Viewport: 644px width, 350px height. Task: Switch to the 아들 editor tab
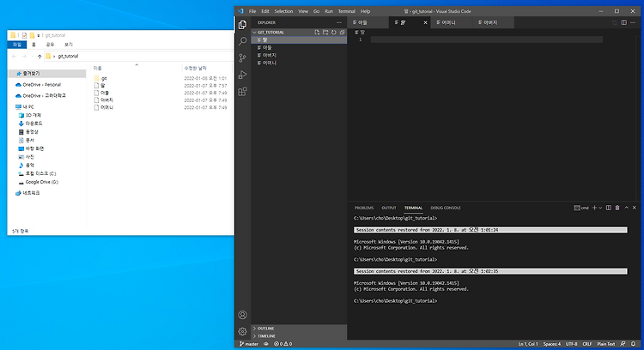(368, 22)
